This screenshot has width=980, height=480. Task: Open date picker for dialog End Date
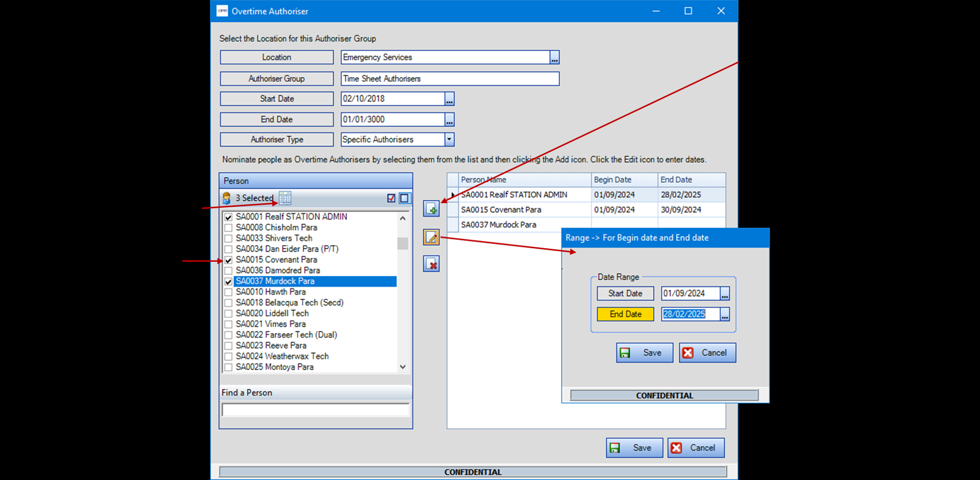[x=725, y=315]
